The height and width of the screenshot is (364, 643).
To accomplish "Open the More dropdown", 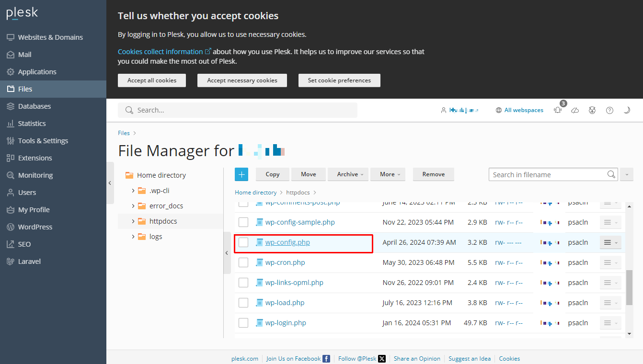I will click(387, 174).
